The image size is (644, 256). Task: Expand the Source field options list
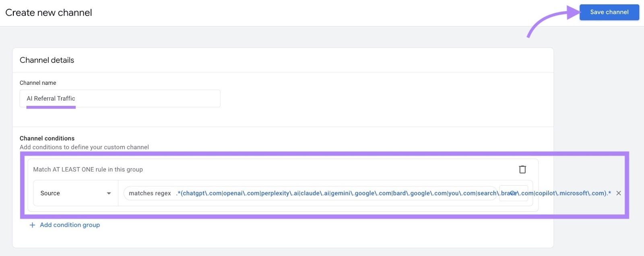tap(75, 193)
